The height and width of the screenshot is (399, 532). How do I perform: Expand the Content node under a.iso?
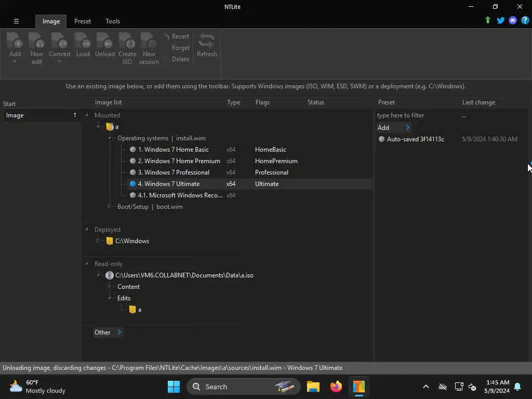[x=109, y=286]
